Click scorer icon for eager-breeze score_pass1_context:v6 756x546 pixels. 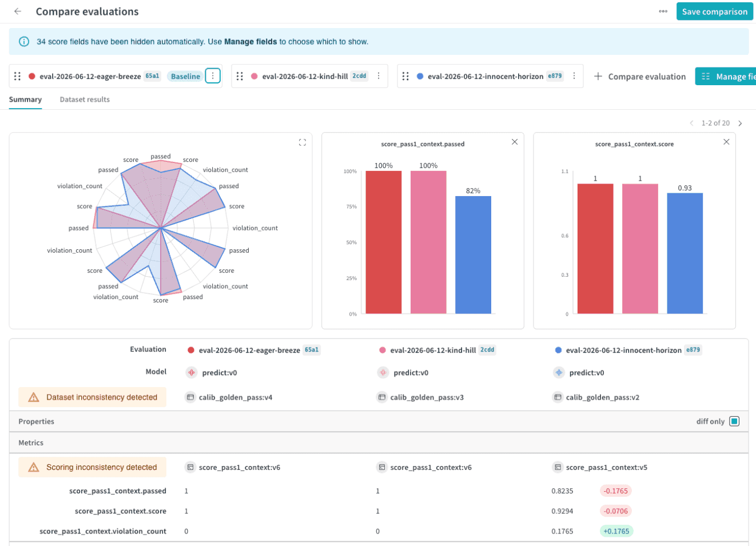click(x=190, y=467)
